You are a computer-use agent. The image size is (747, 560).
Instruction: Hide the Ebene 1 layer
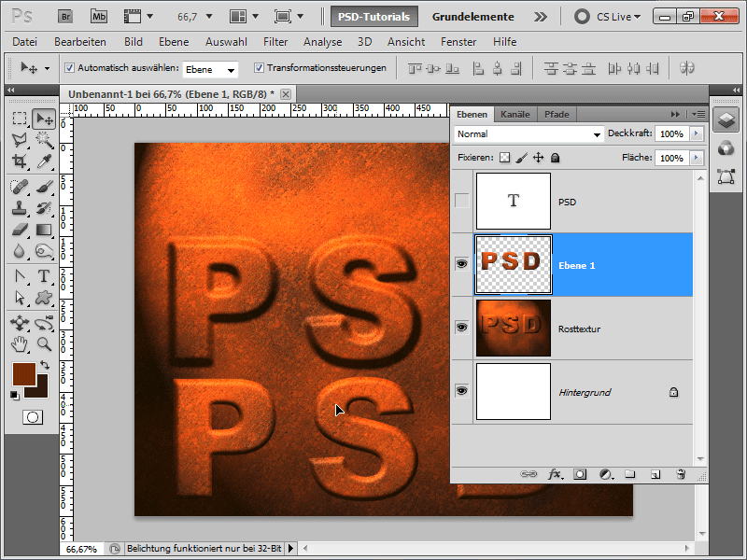coord(461,264)
